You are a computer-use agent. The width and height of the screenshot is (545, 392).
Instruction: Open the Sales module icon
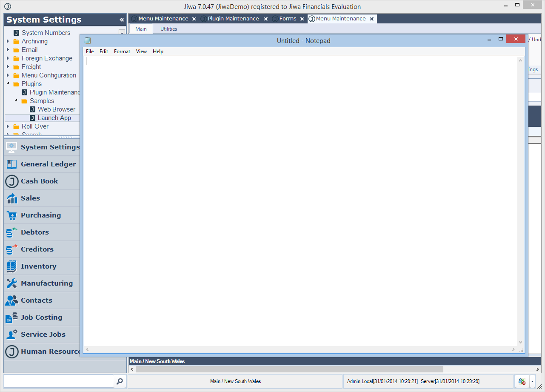(11, 198)
